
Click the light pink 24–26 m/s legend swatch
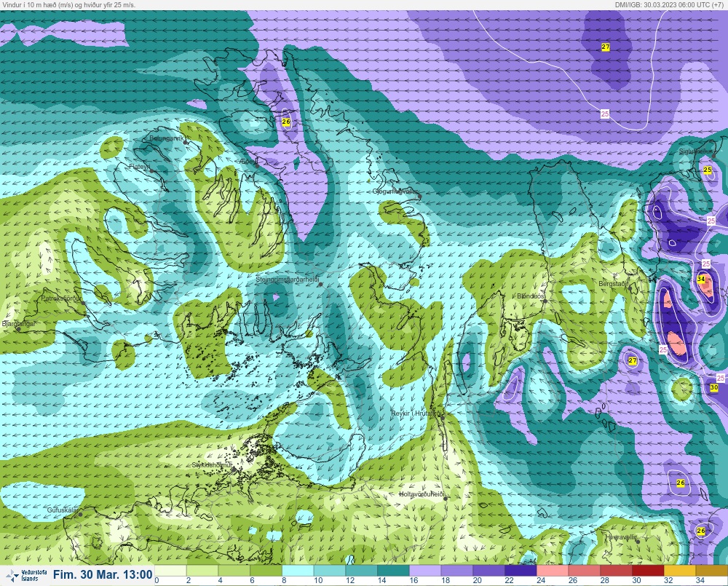(x=552, y=571)
